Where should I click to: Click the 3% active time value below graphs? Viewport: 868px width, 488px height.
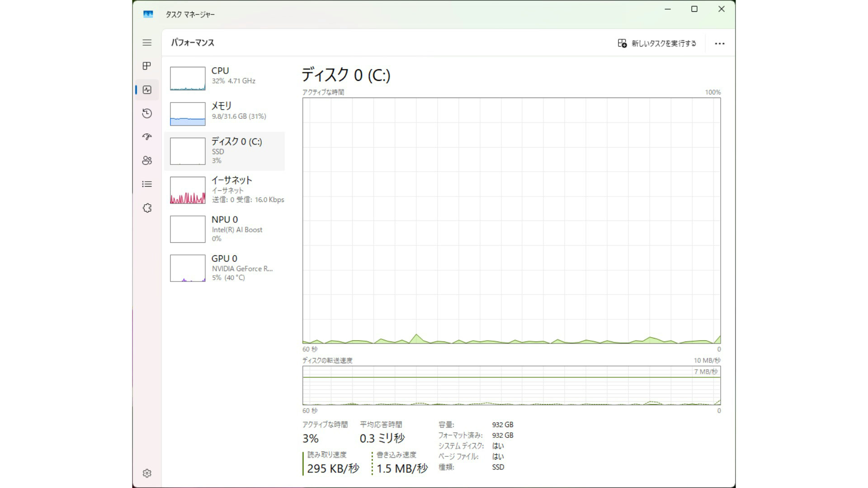click(x=311, y=438)
